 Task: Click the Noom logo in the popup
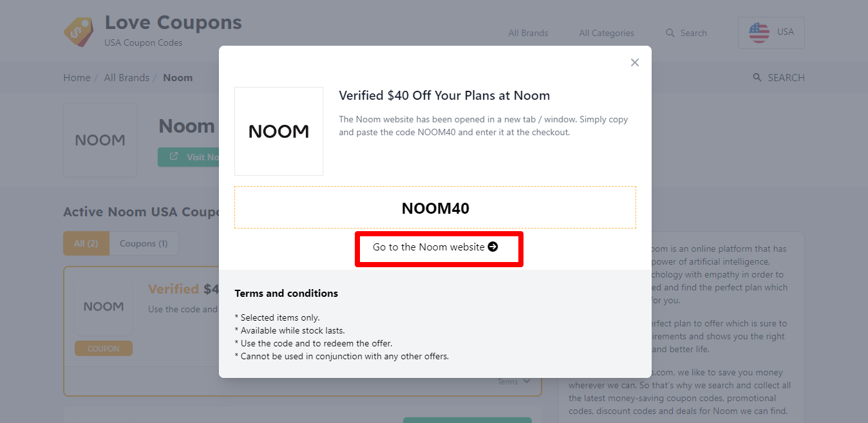pos(279,131)
